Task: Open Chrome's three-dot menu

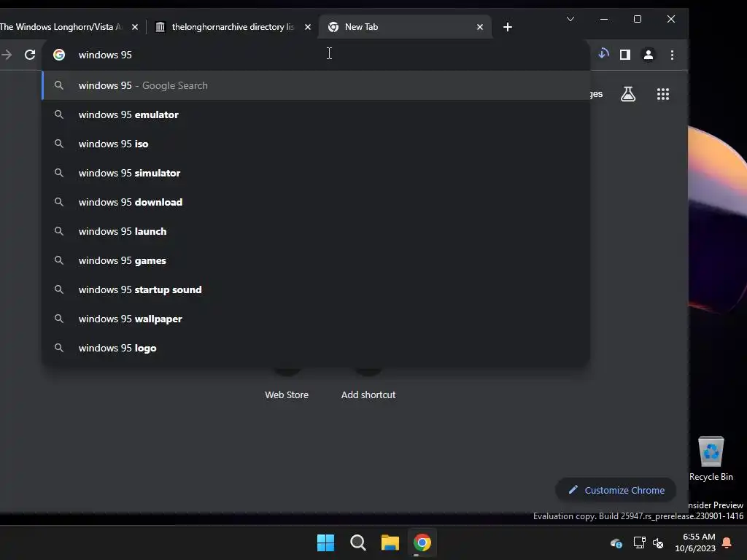Action: coord(672,55)
